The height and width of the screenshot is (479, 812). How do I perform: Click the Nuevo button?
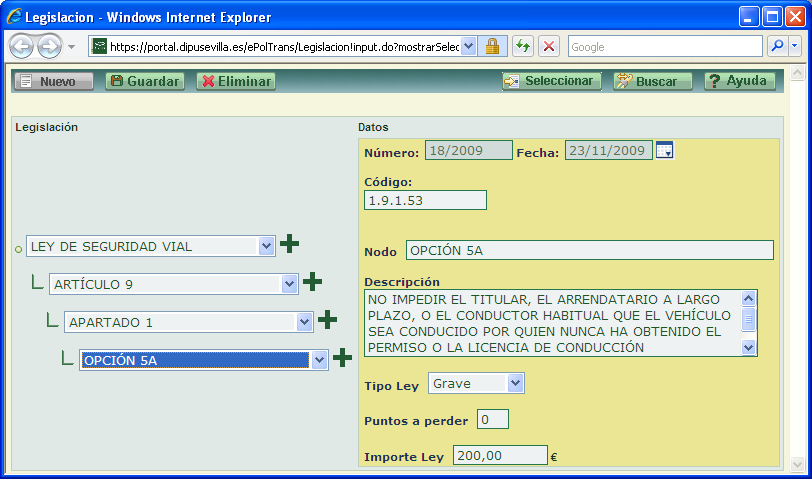click(54, 81)
